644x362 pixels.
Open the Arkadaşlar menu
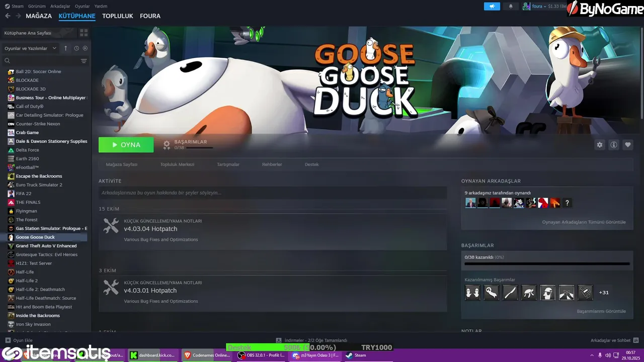[60, 6]
